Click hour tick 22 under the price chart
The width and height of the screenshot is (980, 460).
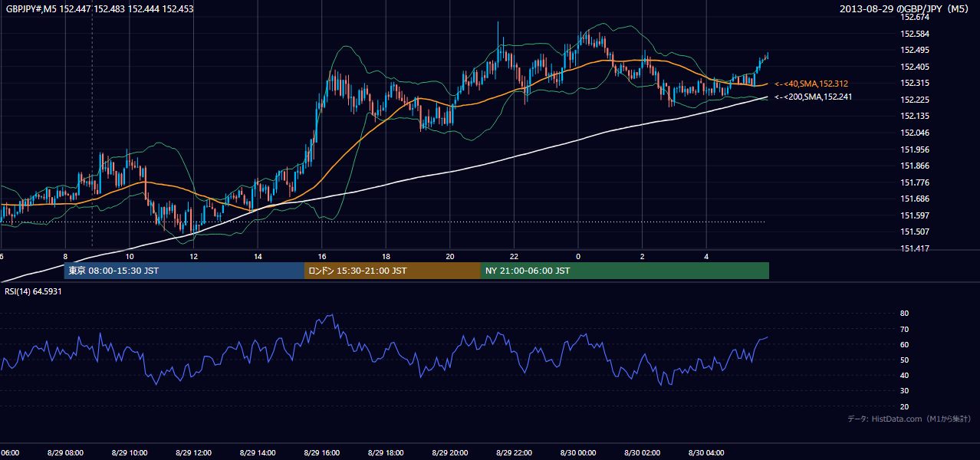514,256
